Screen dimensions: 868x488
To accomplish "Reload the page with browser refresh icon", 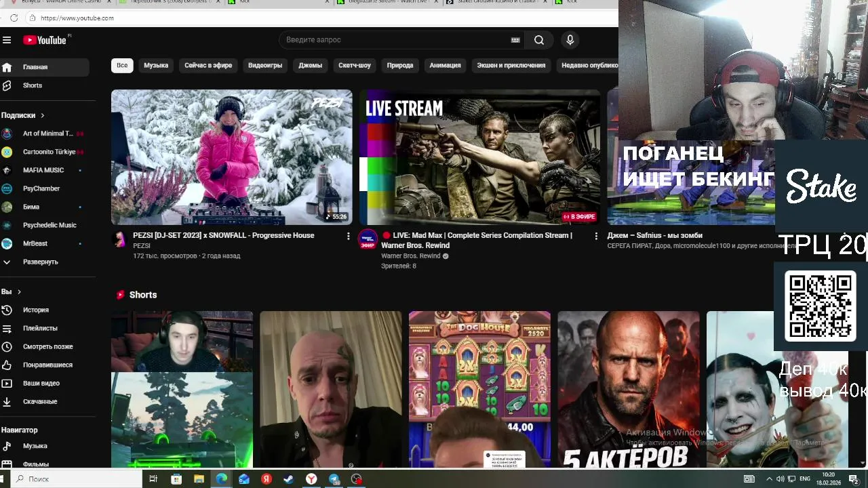I will 14,18.
